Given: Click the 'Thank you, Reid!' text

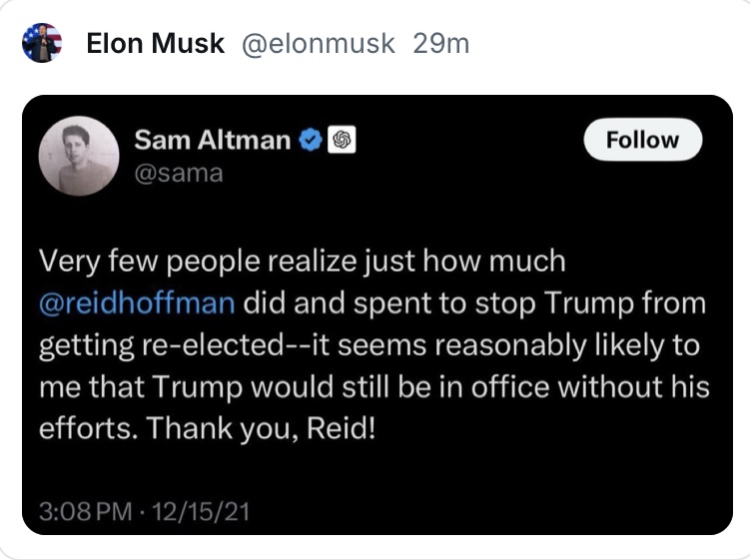Looking at the screenshot, I should coord(257,429).
